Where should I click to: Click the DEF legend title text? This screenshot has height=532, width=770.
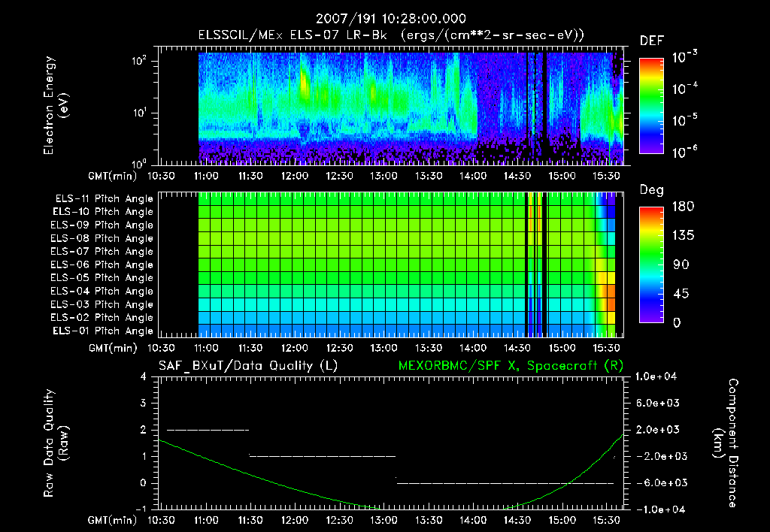[x=652, y=41]
